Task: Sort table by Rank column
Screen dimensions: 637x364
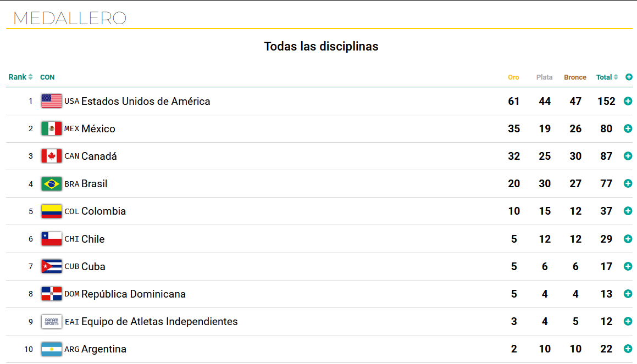Action: click(x=20, y=77)
